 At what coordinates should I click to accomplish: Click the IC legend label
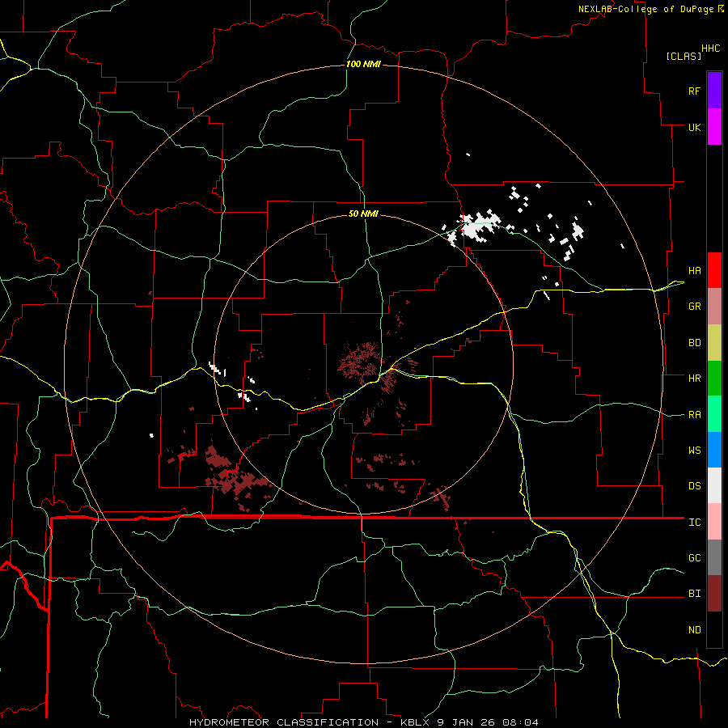(695, 522)
